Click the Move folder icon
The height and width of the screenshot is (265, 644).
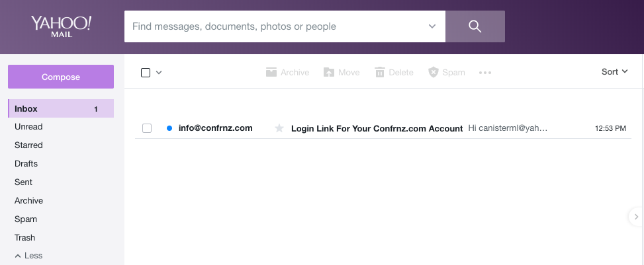point(328,72)
